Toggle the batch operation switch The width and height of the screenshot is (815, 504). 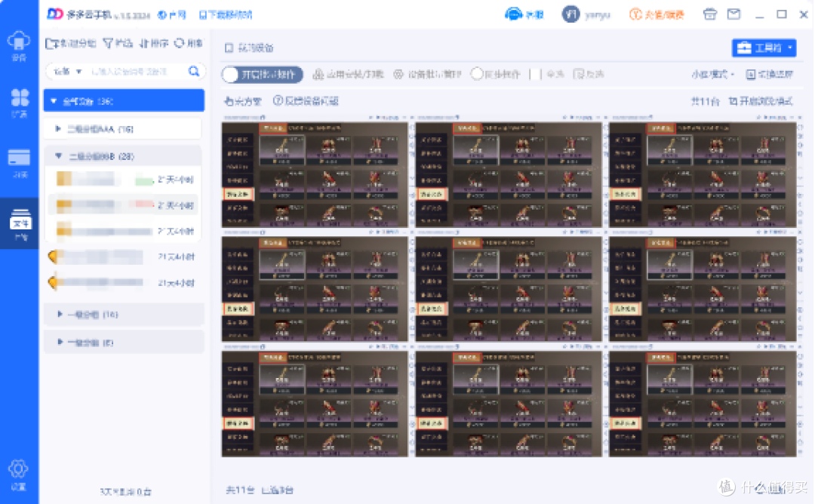coord(262,74)
